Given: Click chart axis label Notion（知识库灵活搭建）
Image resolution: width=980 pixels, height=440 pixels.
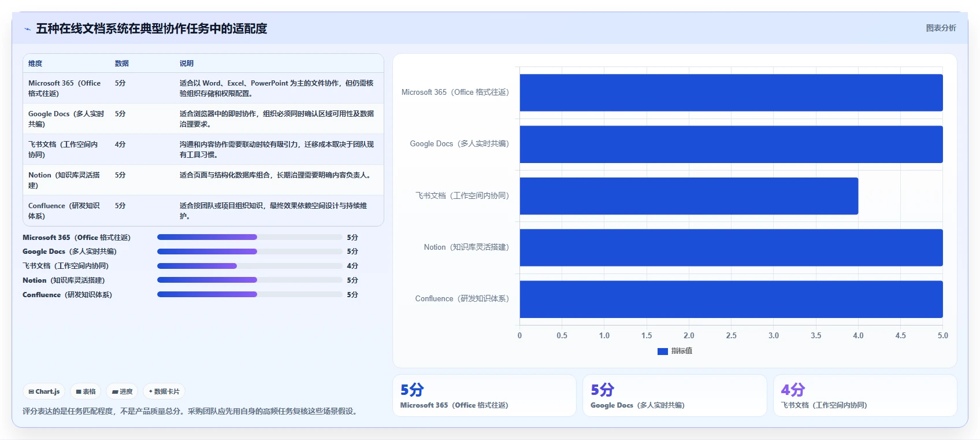Looking at the screenshot, I should tap(466, 247).
